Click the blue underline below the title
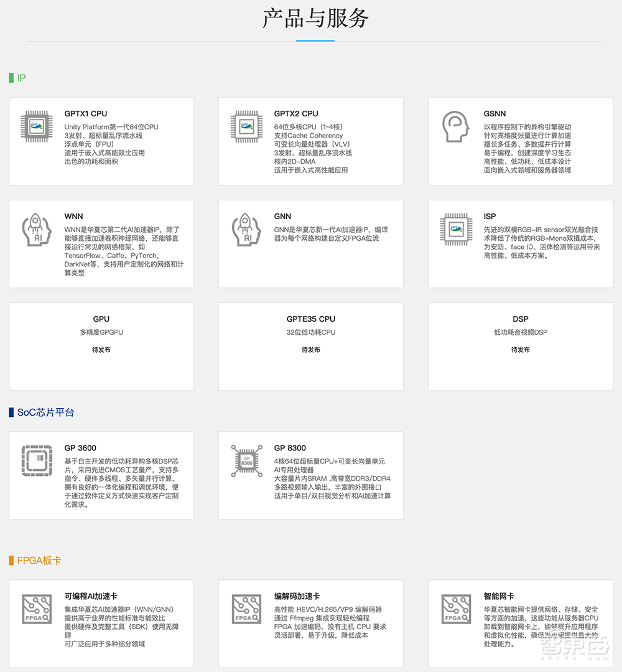622x672 pixels. coord(315,39)
